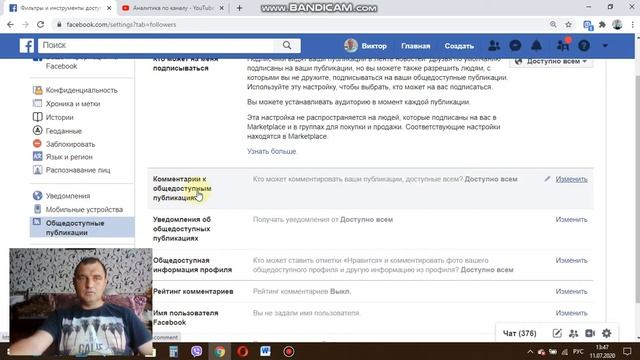Select the Facebook settings browser tab
640x360 pixels.
tap(60, 8)
